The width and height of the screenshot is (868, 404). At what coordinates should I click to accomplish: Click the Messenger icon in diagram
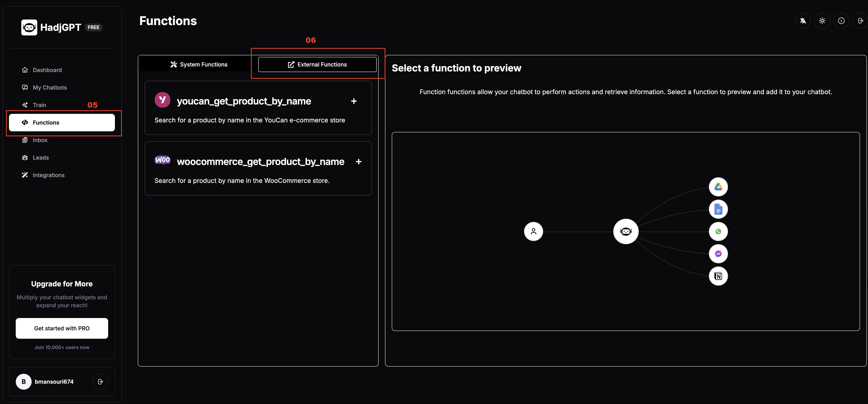pyautogui.click(x=718, y=254)
